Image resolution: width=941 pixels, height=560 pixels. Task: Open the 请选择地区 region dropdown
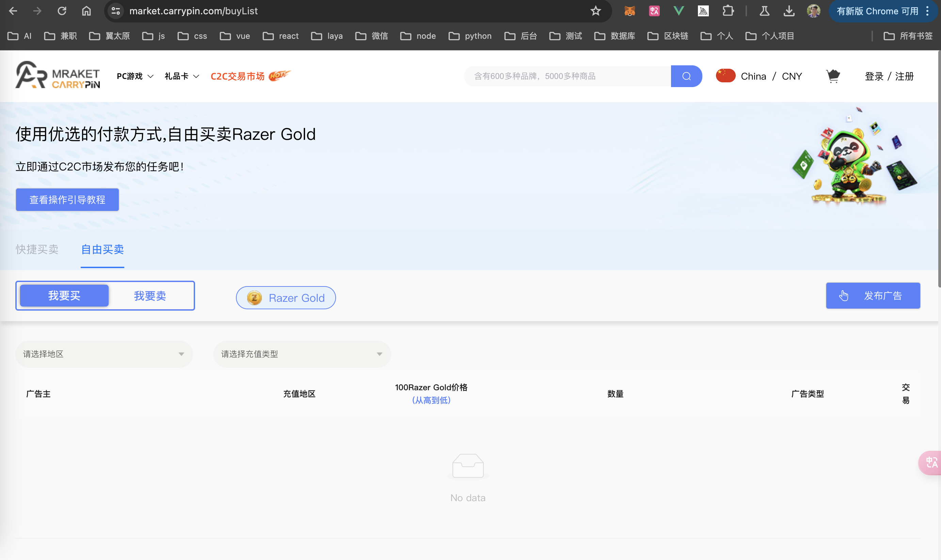(104, 354)
